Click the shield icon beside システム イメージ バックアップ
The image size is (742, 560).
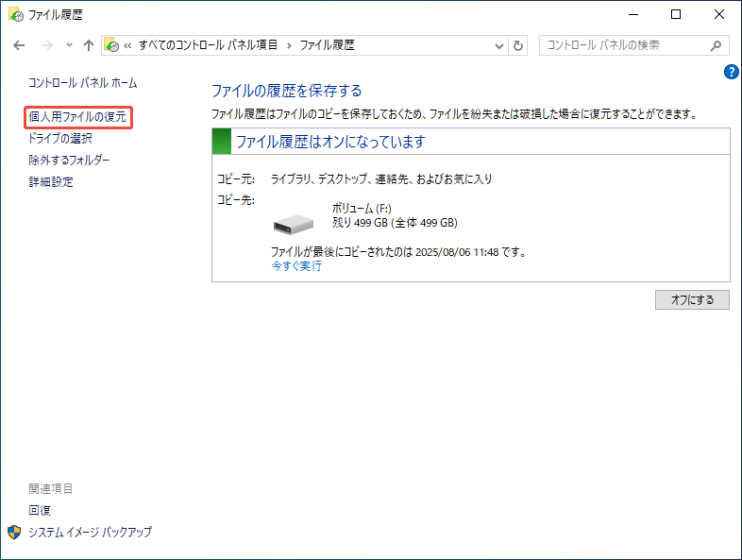[14, 532]
